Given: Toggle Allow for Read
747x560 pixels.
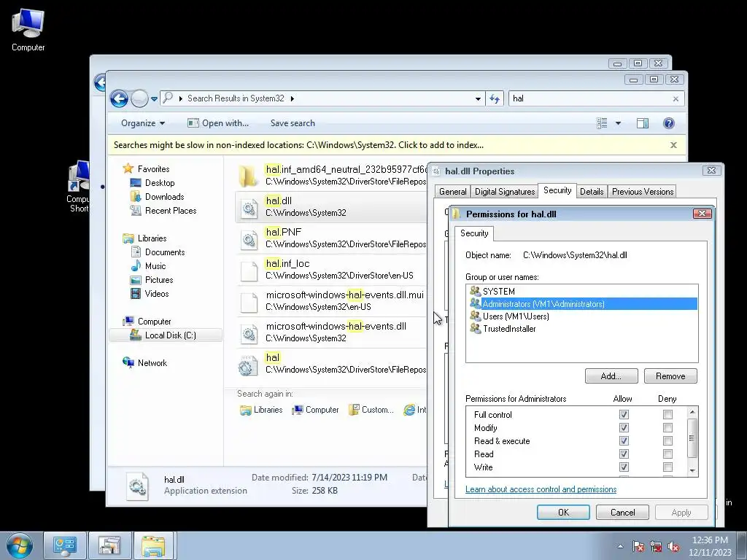Looking at the screenshot, I should 624,454.
